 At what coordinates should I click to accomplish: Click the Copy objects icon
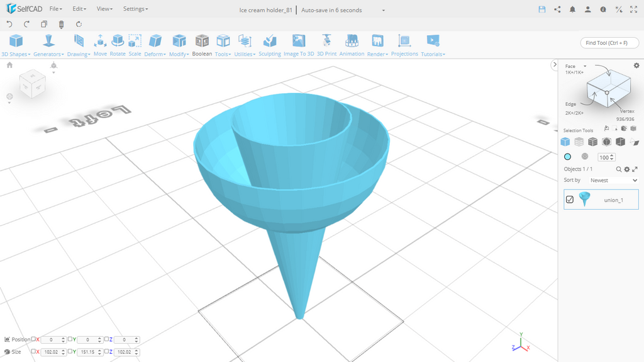pos(44,25)
